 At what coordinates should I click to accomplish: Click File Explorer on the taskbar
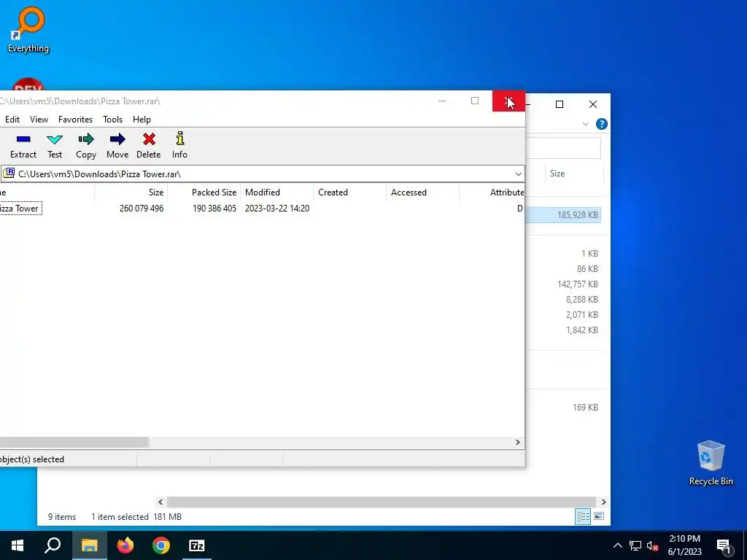89,545
